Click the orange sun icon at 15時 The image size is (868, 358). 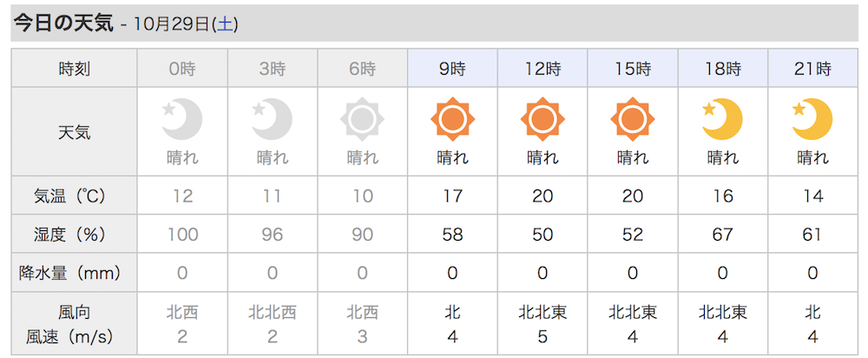point(632,118)
